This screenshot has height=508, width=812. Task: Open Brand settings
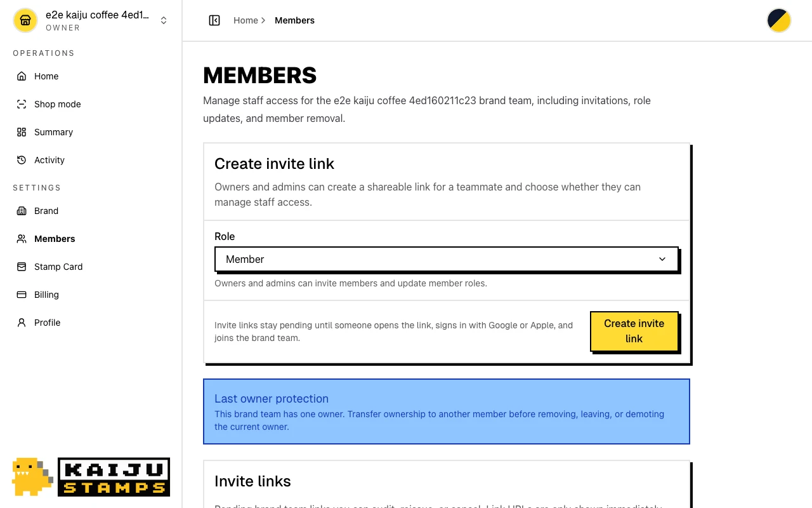(x=91, y=211)
